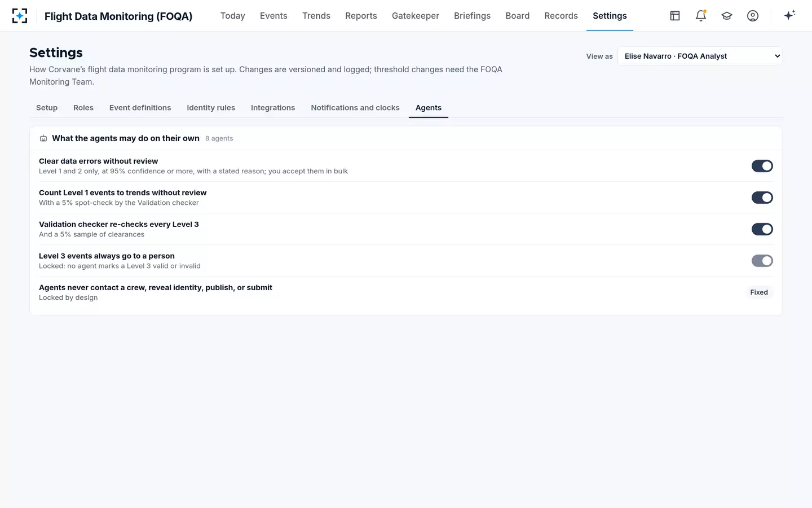This screenshot has width=812, height=508.
Task: Open the training graduation cap icon
Action: (x=727, y=16)
